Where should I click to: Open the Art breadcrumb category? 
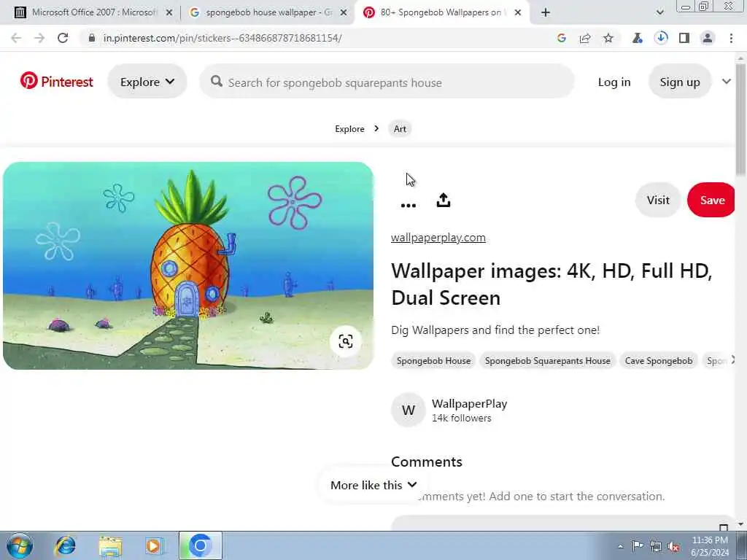[x=400, y=129]
